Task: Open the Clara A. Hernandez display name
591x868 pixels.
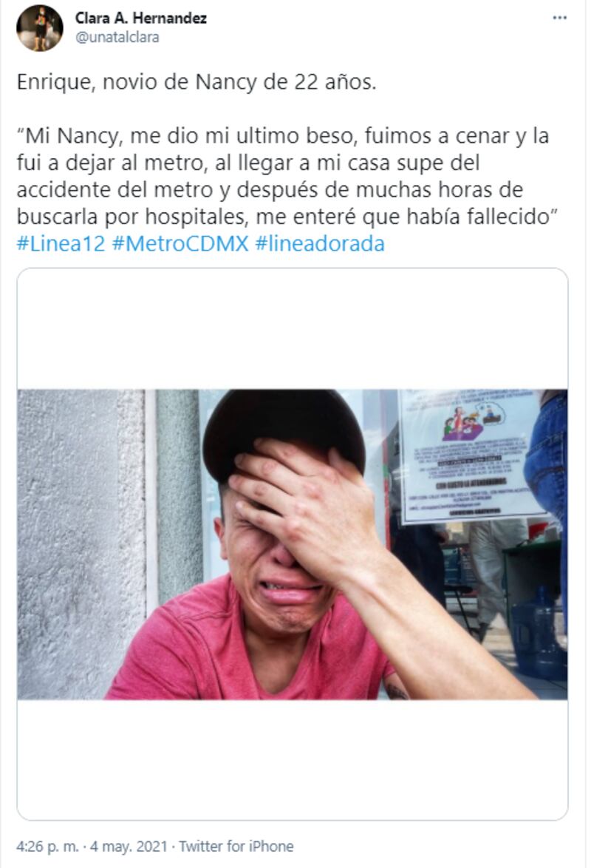Action: (x=140, y=18)
